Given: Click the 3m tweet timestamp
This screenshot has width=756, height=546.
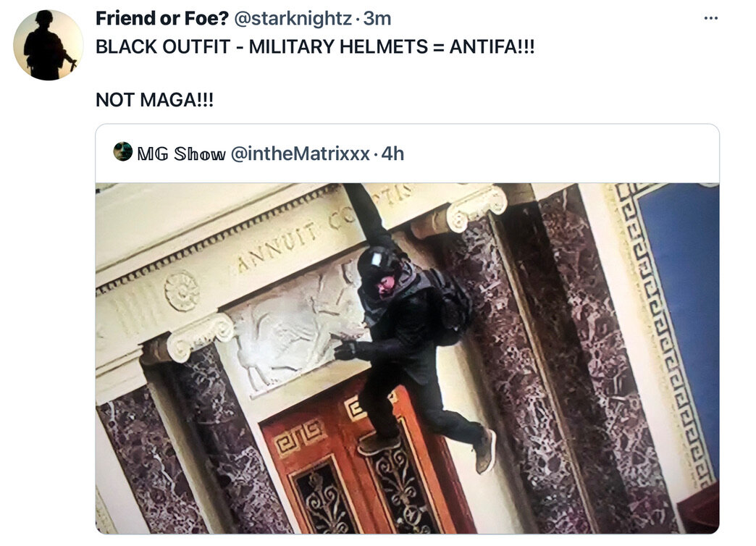Looking at the screenshot, I should point(377,19).
